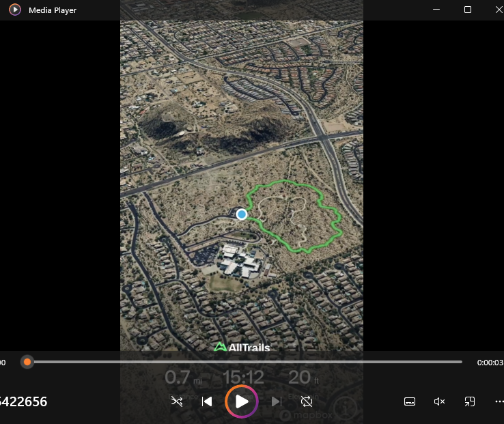Close the Media Player window
The image size is (504, 424).
coord(499,10)
